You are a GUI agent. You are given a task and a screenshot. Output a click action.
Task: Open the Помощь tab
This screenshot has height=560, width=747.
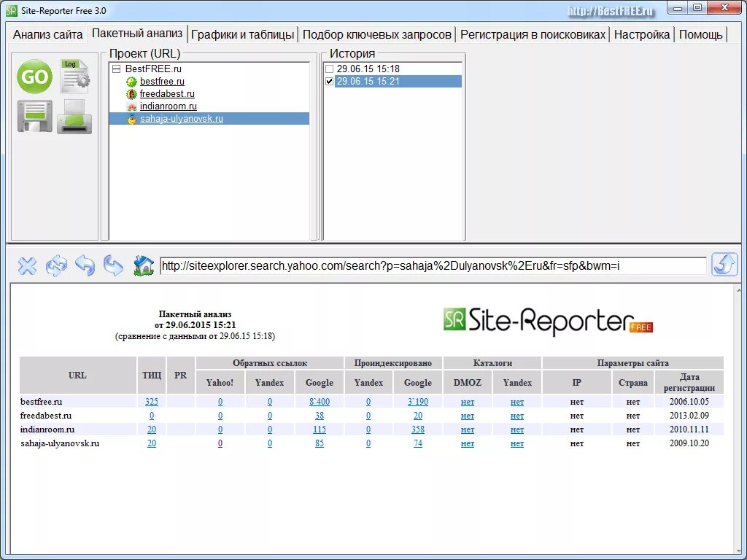point(701,34)
